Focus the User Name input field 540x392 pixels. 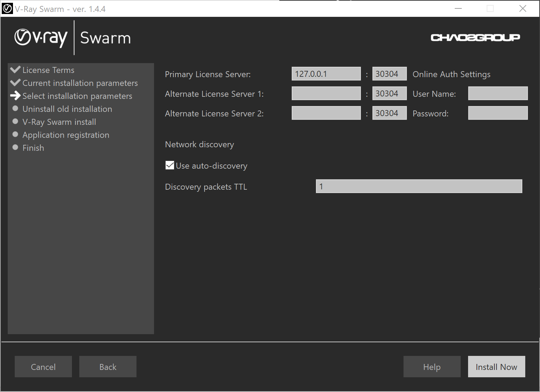(498, 94)
